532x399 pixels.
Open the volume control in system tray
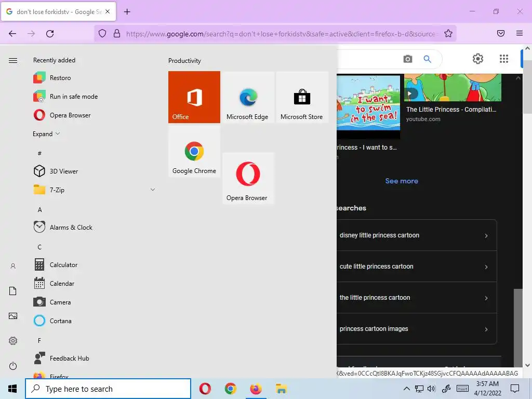432,389
